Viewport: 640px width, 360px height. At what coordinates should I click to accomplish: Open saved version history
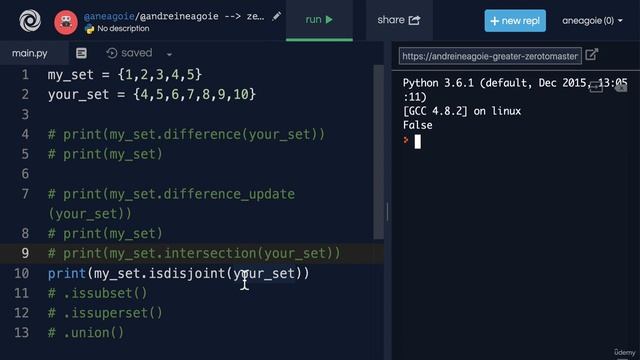coord(129,53)
